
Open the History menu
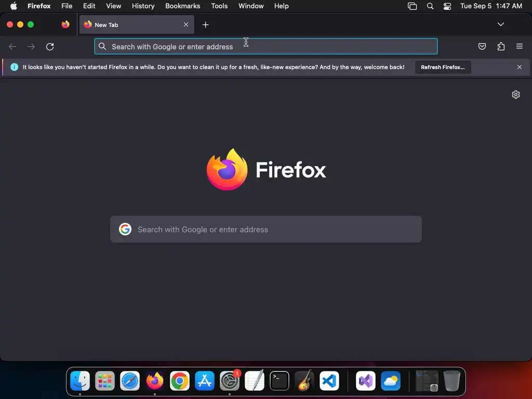143,6
